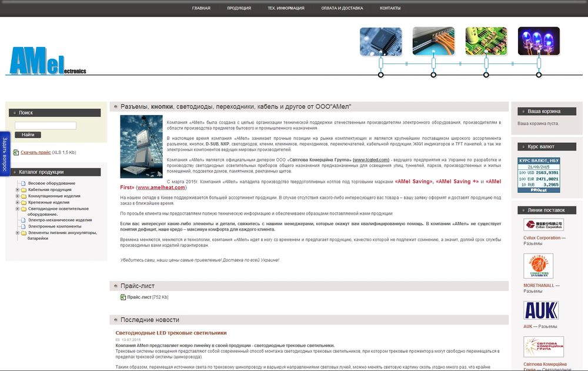Open the Коммутационные изделия category
588x371 pixels.
click(x=54, y=196)
